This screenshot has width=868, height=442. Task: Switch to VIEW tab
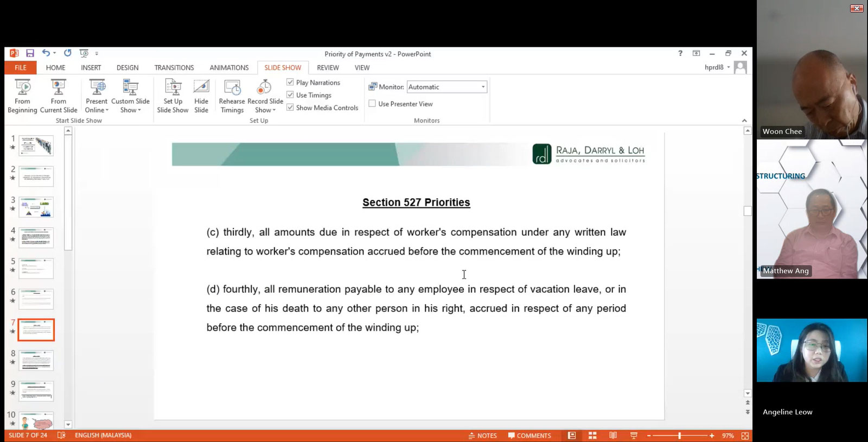(362, 67)
